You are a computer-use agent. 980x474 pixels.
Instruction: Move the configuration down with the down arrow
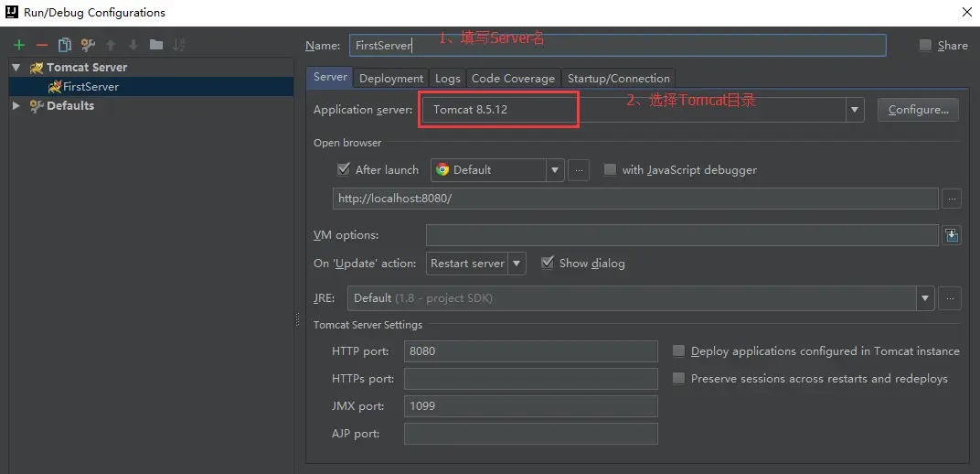click(133, 45)
